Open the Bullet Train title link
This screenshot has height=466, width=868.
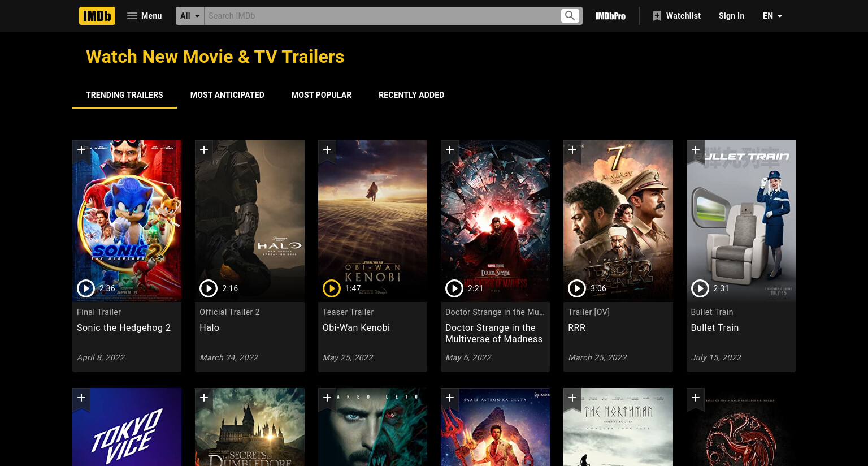[715, 327]
